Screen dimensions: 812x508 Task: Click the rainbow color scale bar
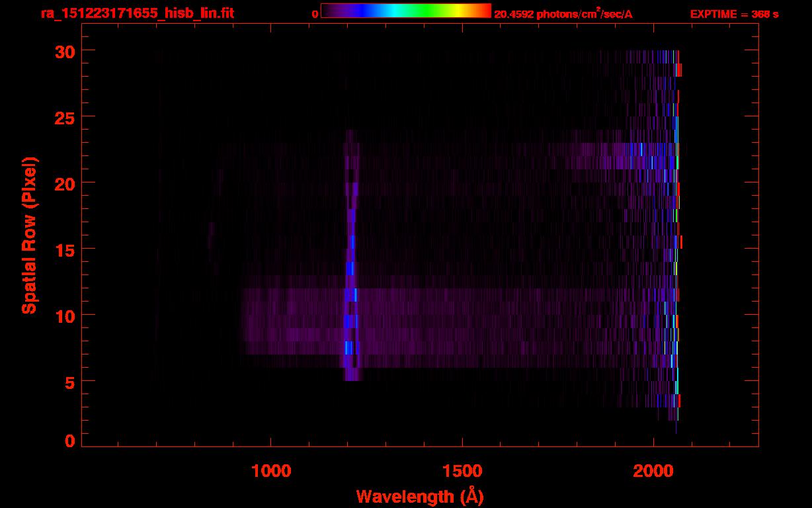406,11
